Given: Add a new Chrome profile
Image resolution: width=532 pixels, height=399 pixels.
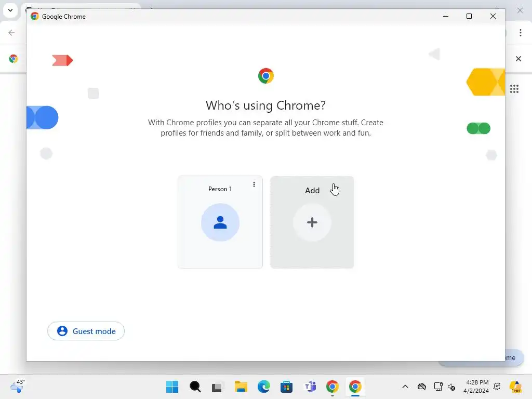Looking at the screenshot, I should [312, 222].
